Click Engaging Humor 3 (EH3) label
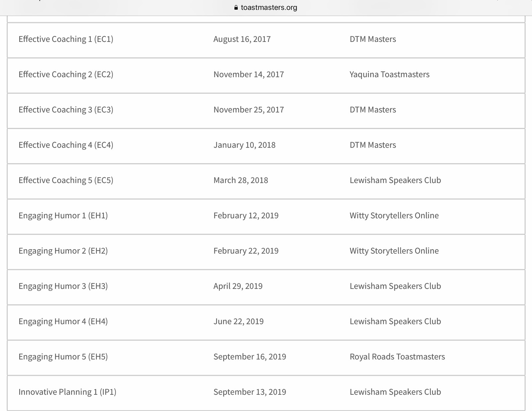 63,286
